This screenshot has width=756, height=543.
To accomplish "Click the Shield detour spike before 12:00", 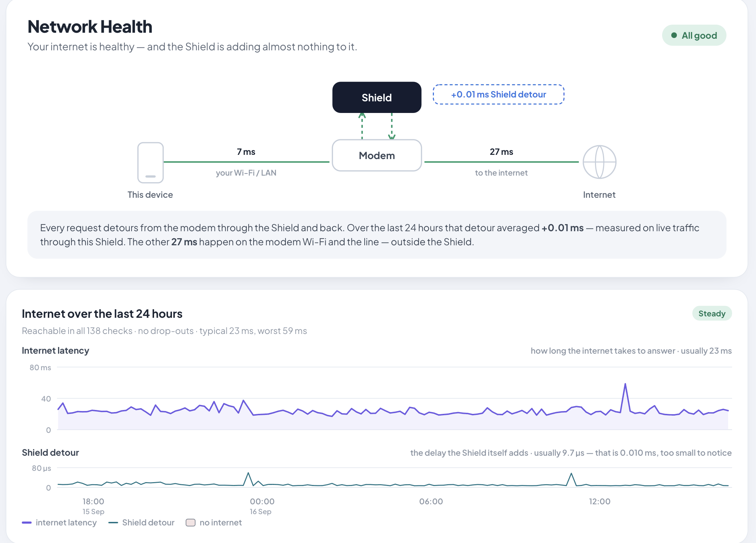I will pyautogui.click(x=571, y=479).
